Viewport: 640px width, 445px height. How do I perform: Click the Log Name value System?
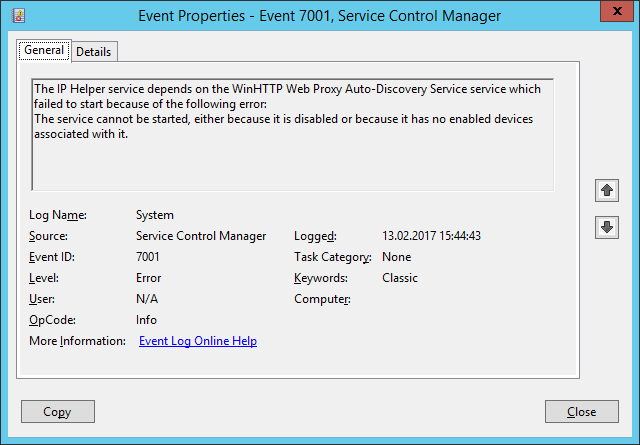point(154,215)
